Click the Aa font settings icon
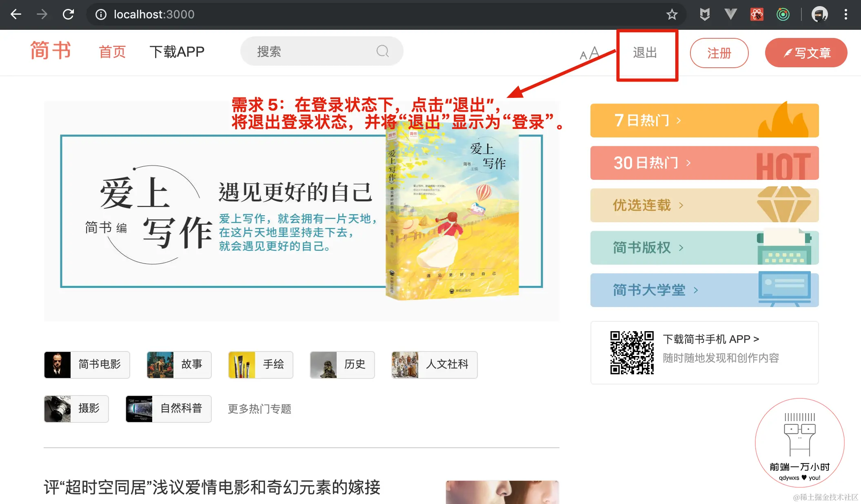This screenshot has height=504, width=861. click(x=589, y=53)
